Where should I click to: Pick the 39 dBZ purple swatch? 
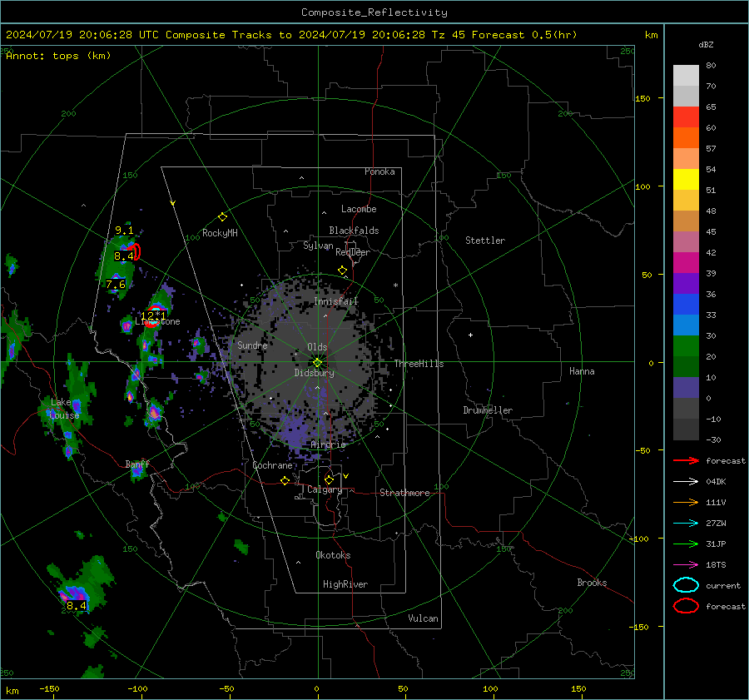686,283
